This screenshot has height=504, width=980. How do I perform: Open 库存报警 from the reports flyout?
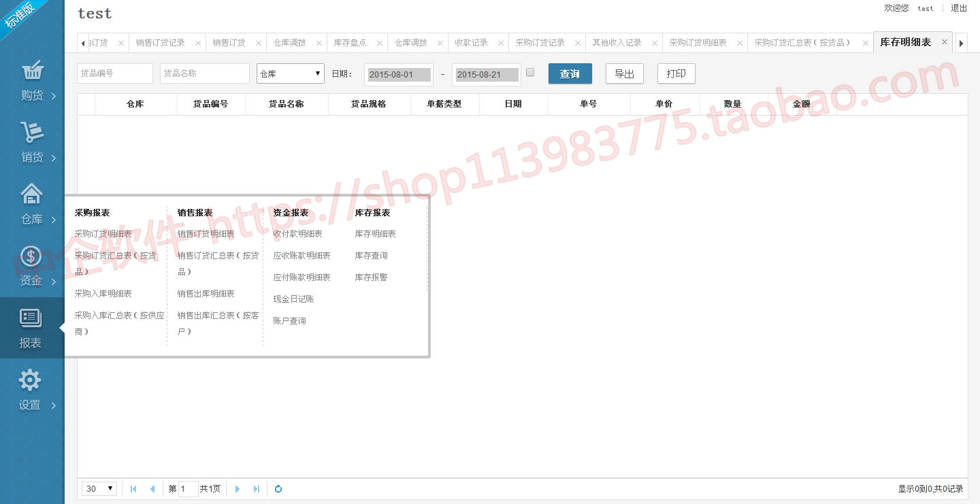372,278
